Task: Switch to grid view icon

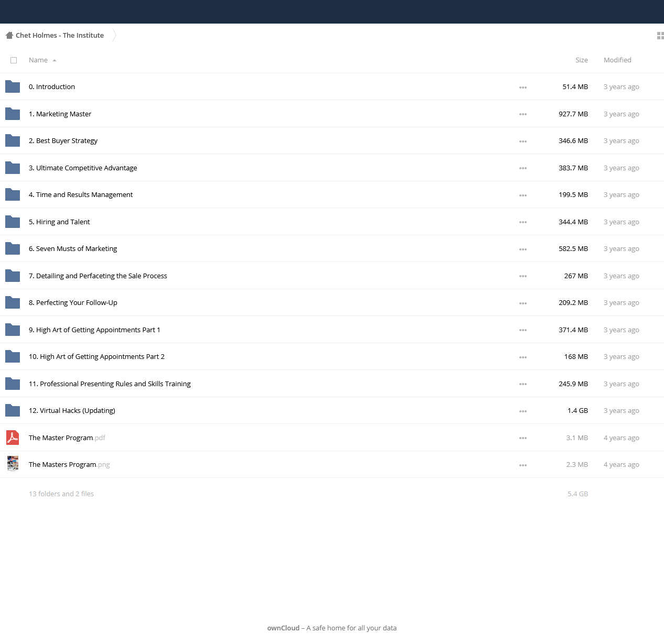Action: [660, 36]
